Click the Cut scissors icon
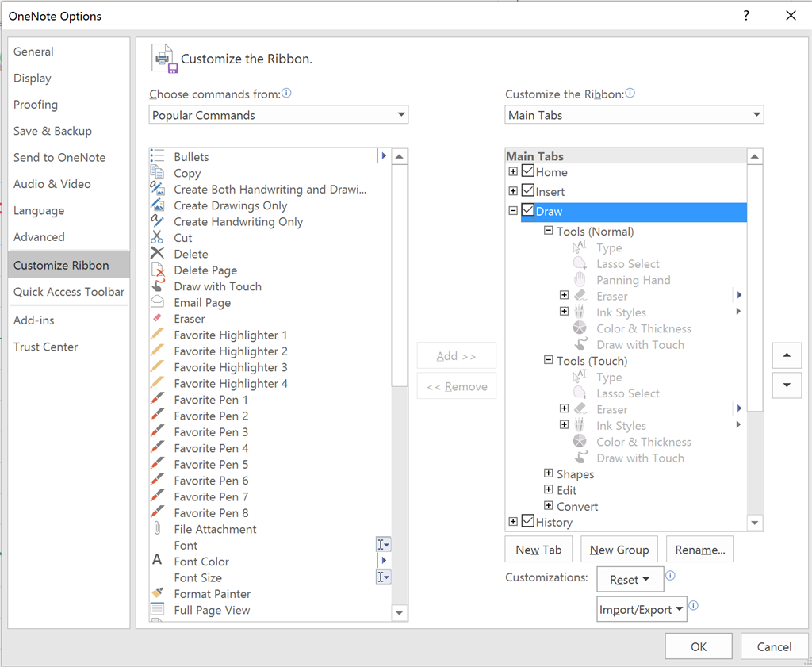Screen dimensions: 812x667 [x=158, y=237]
